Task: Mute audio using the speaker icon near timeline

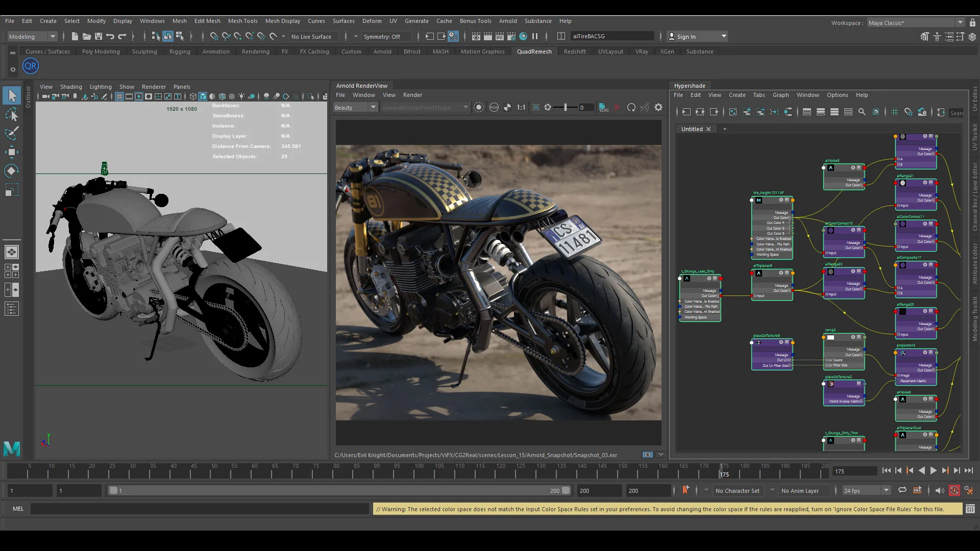Action: coord(940,490)
